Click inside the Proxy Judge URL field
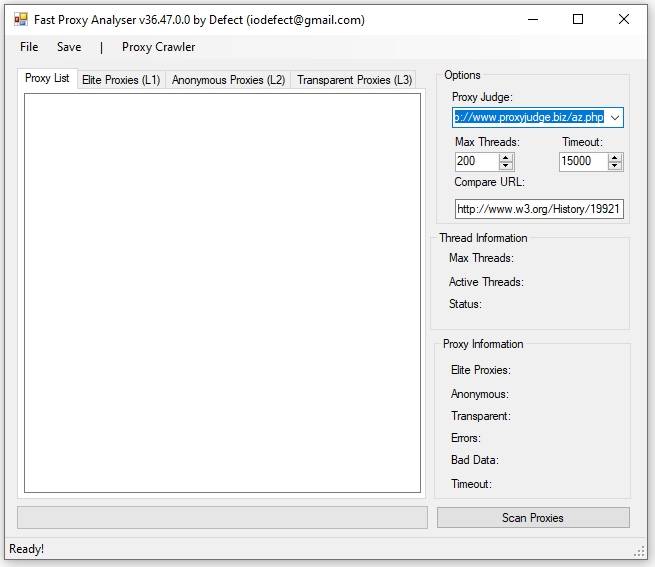 click(529, 117)
